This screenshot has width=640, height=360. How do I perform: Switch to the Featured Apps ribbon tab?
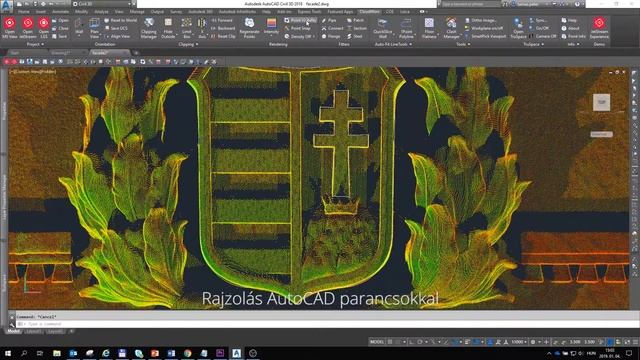click(340, 12)
